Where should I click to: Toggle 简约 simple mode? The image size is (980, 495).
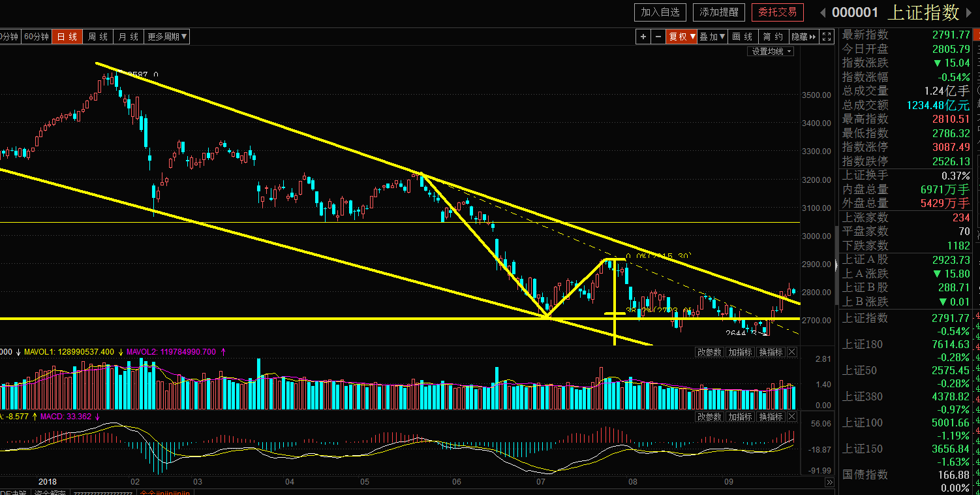[x=773, y=37]
